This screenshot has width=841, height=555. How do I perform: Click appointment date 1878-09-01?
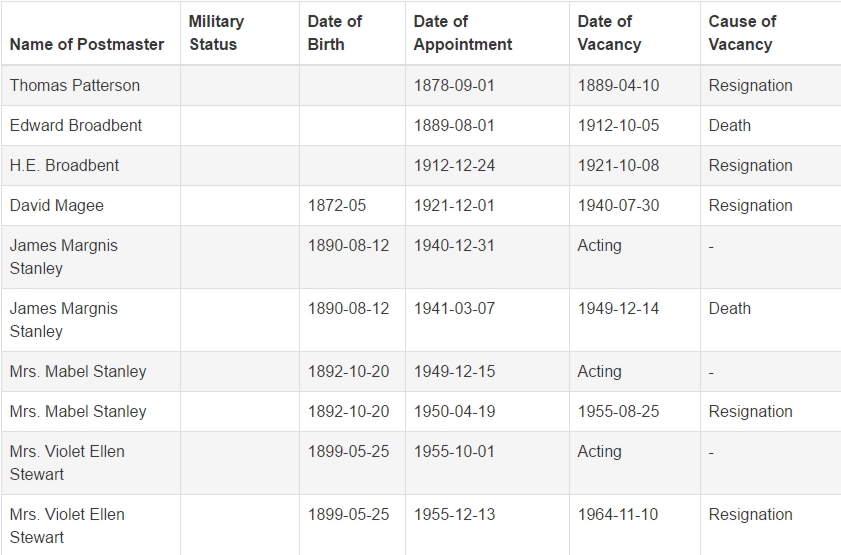point(454,85)
